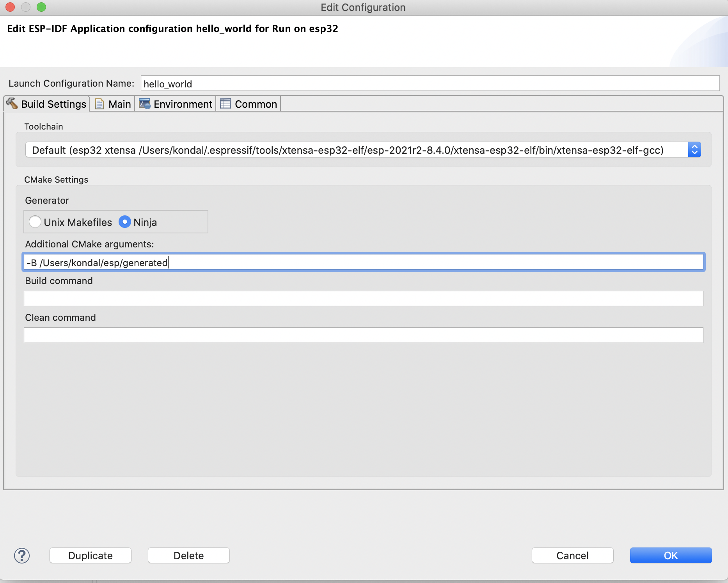Click the hammer icon on Build Settings tab
The height and width of the screenshot is (583, 728).
pyautogui.click(x=12, y=104)
